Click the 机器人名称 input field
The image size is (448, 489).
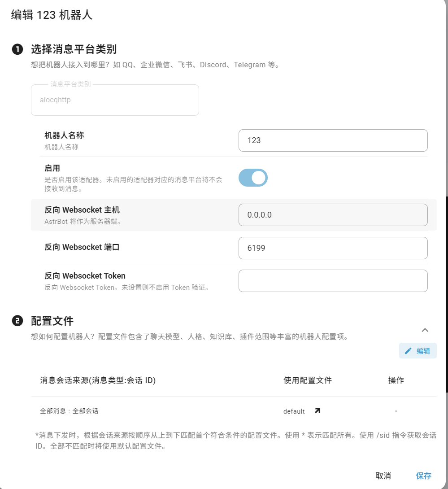pyautogui.click(x=333, y=140)
